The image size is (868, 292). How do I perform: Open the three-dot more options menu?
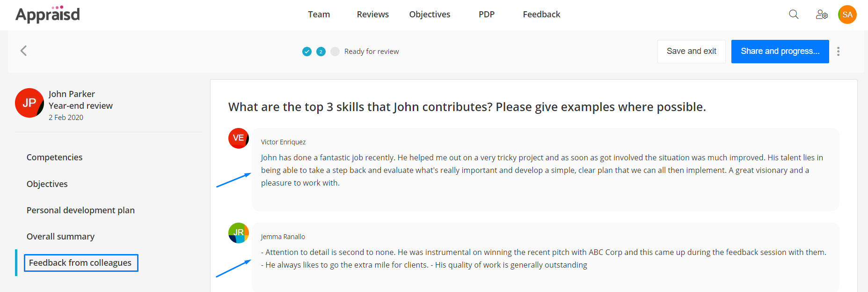[838, 52]
